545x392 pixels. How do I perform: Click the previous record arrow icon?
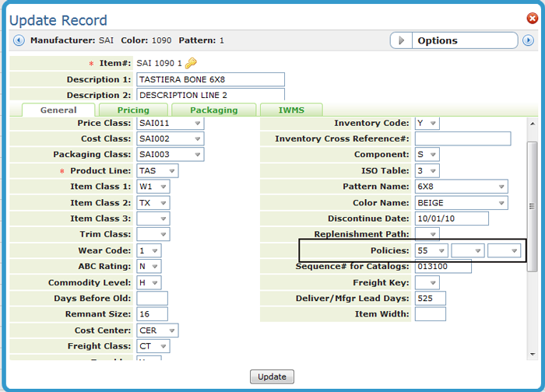click(x=19, y=40)
